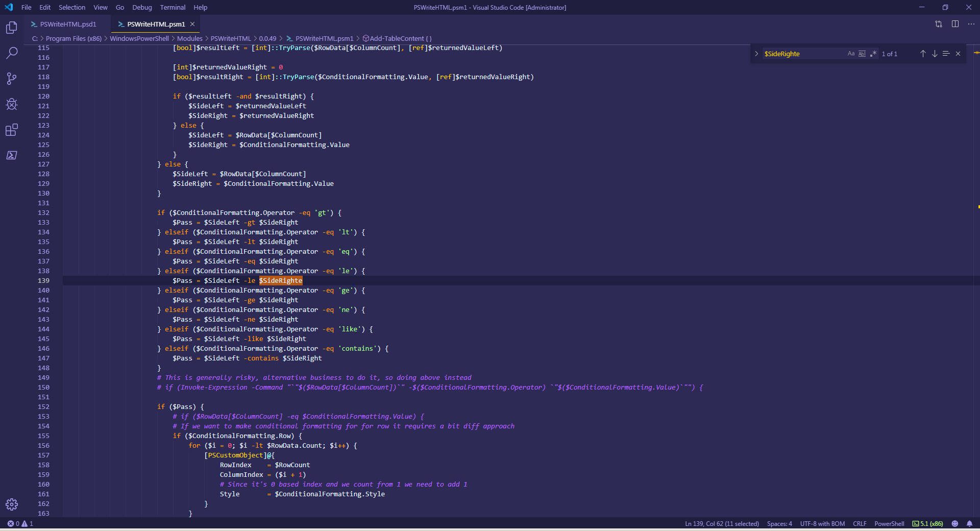Click the Manage gear icon
The width and height of the screenshot is (980, 531).
point(11,504)
